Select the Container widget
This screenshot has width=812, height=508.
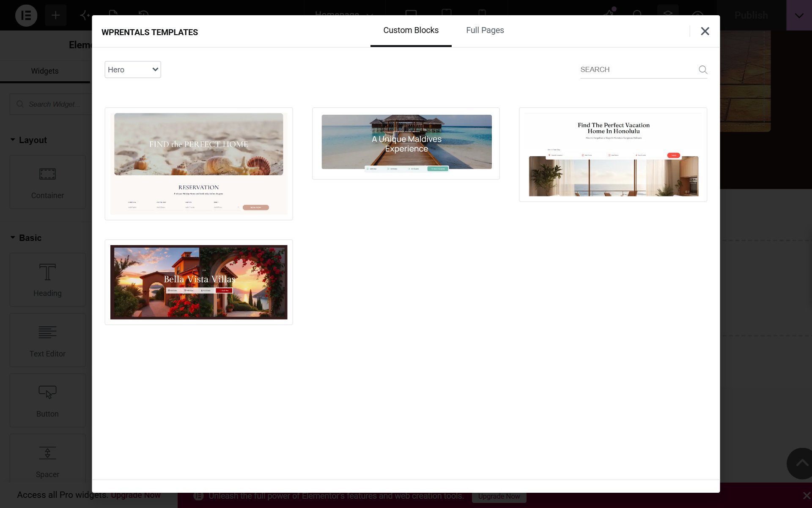(47, 182)
